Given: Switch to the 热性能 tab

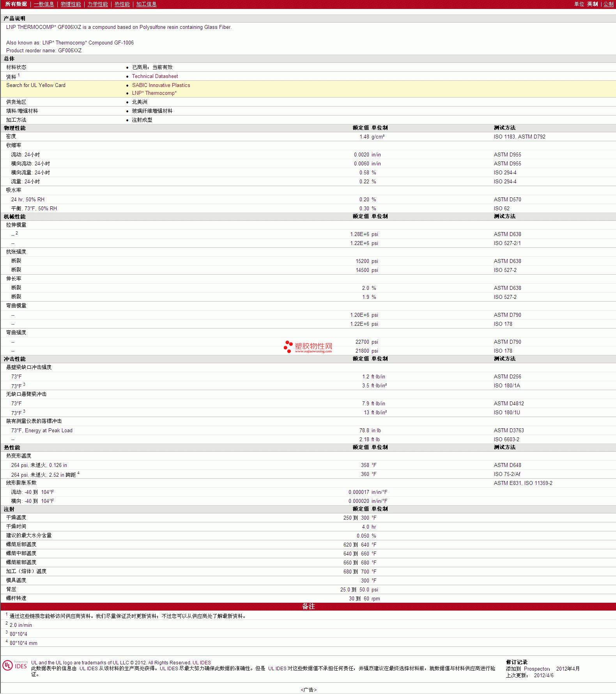Looking at the screenshot, I should click(x=122, y=4).
